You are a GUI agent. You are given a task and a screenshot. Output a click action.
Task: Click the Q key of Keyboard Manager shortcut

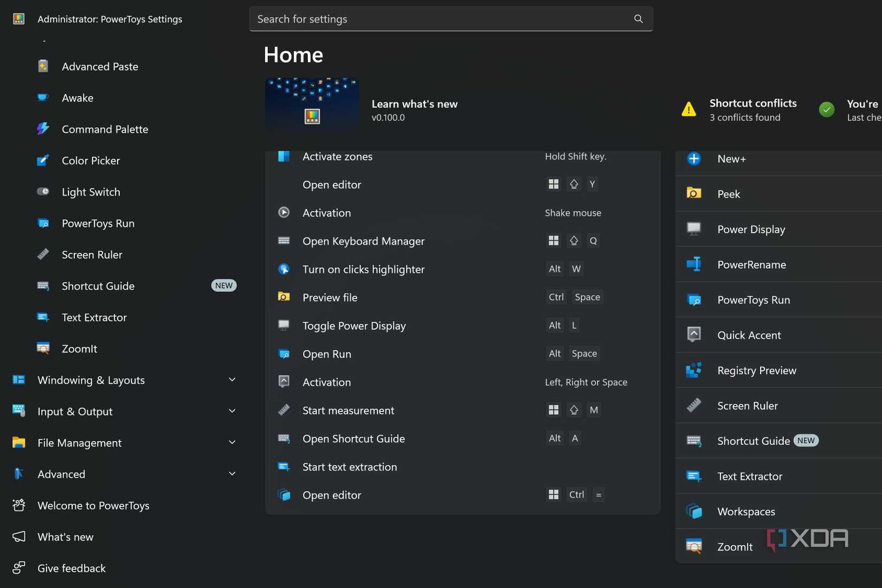click(x=593, y=241)
